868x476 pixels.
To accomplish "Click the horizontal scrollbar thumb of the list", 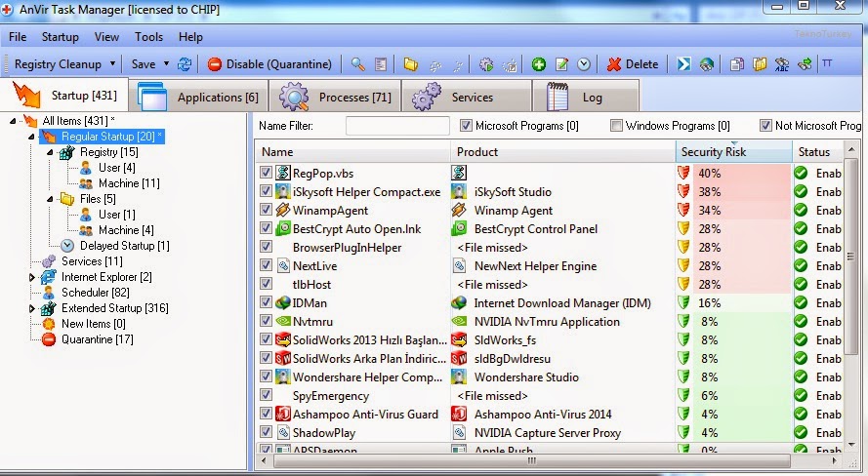I will coord(531,460).
